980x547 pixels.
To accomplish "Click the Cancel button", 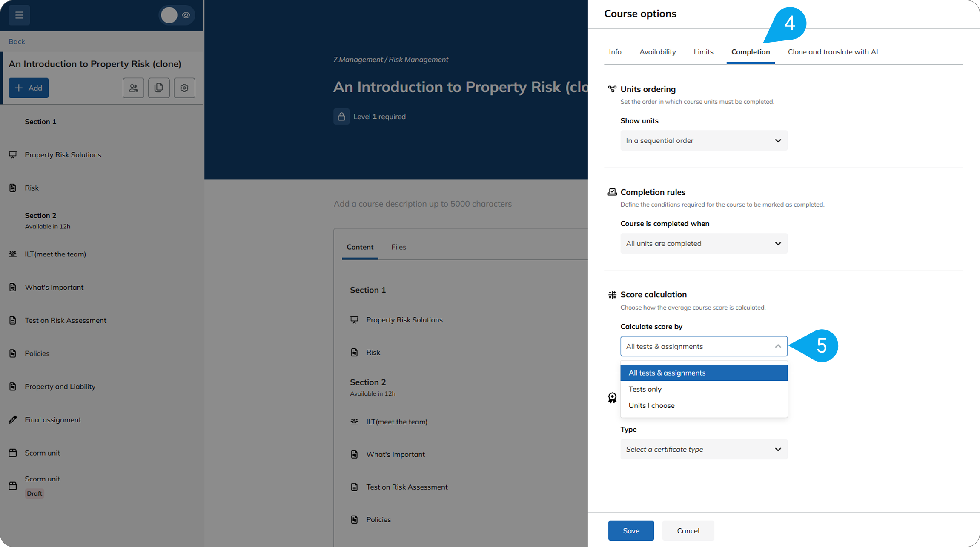I will click(688, 530).
